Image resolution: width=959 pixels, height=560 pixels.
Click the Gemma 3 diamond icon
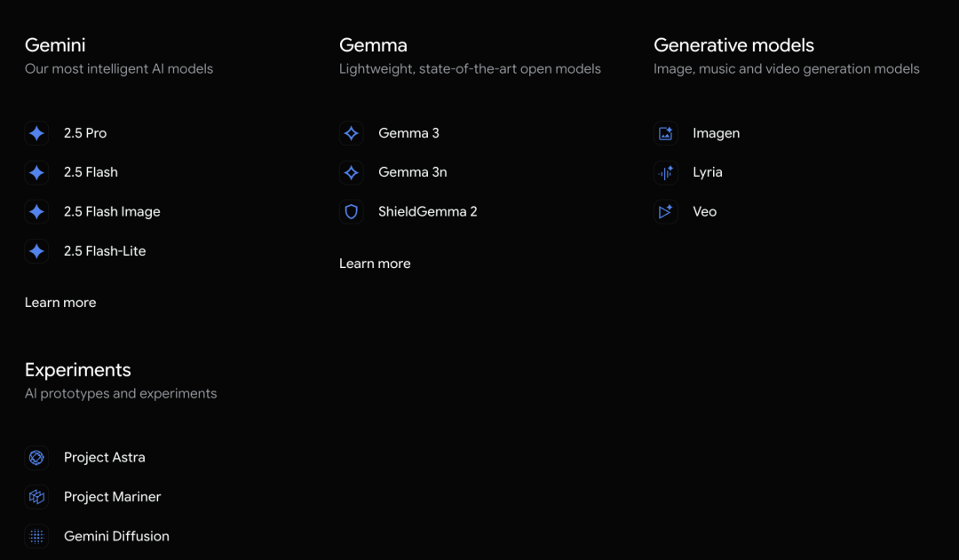(352, 133)
